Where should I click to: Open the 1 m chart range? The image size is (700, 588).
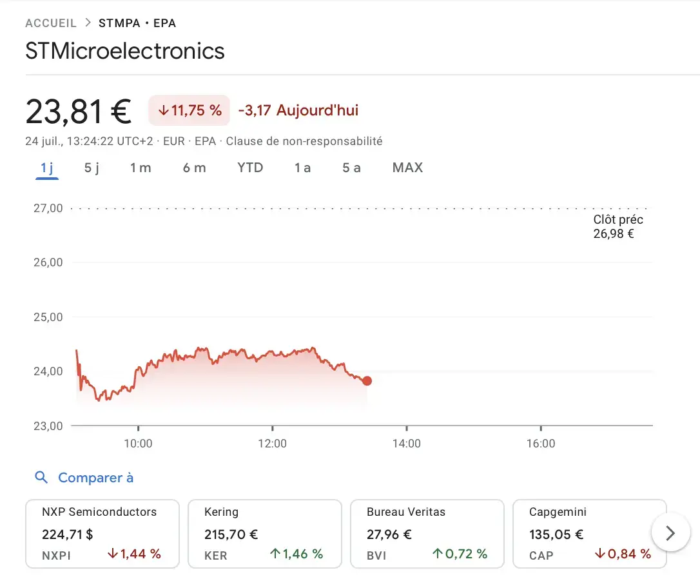pyautogui.click(x=141, y=168)
